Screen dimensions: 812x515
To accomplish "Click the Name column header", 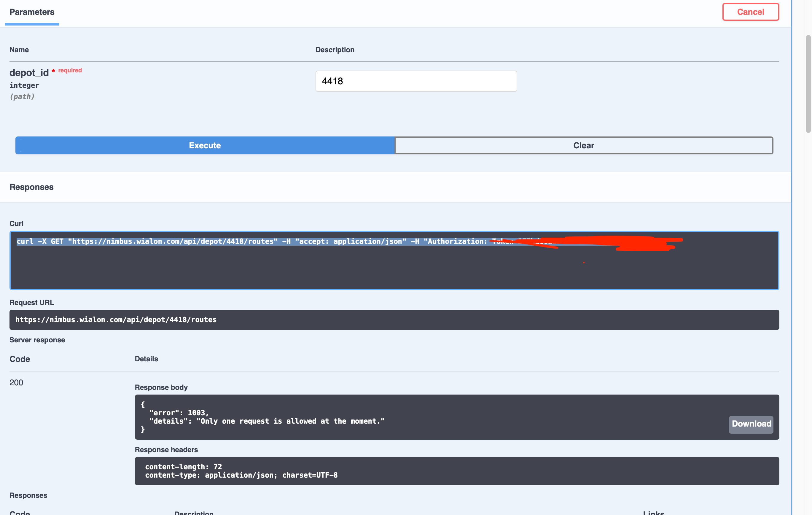I will 19,50.
